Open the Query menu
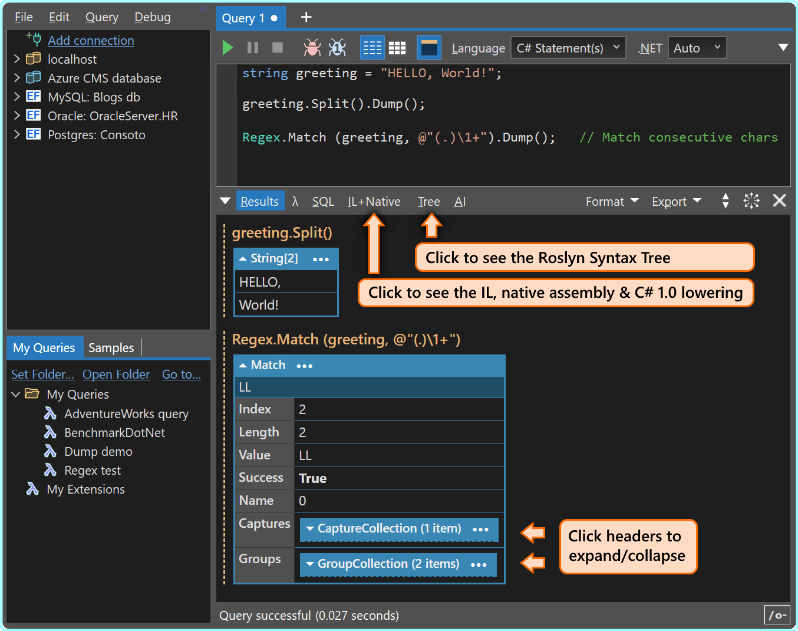This screenshot has height=631, width=798. [x=102, y=17]
